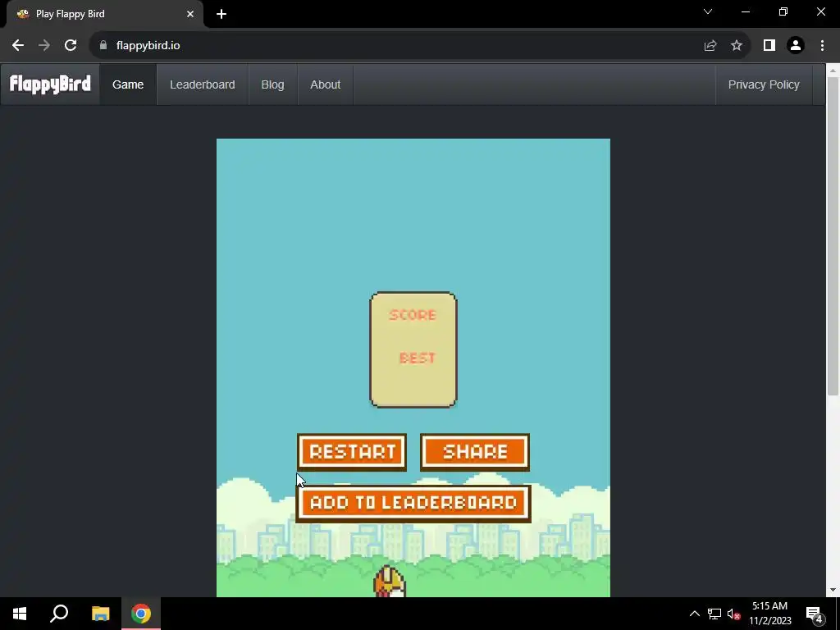Show hidden system tray icons
This screenshot has height=630, width=840.
click(x=694, y=614)
